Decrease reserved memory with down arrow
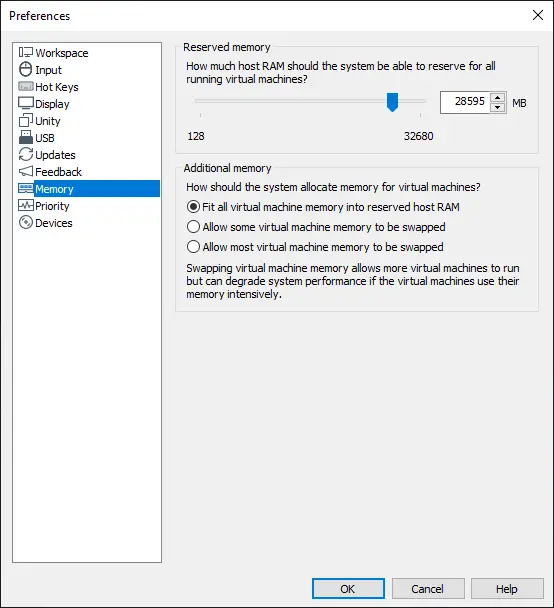Viewport: 554px width, 608px height. pyautogui.click(x=497, y=107)
